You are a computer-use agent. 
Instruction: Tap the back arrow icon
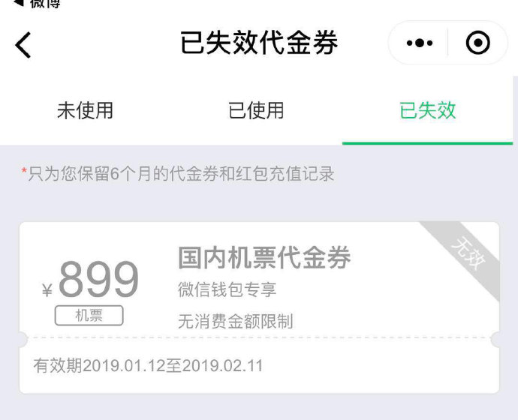[x=23, y=45]
